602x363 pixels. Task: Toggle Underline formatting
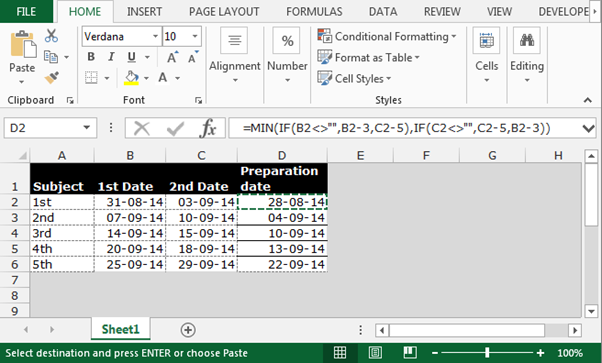(131, 57)
